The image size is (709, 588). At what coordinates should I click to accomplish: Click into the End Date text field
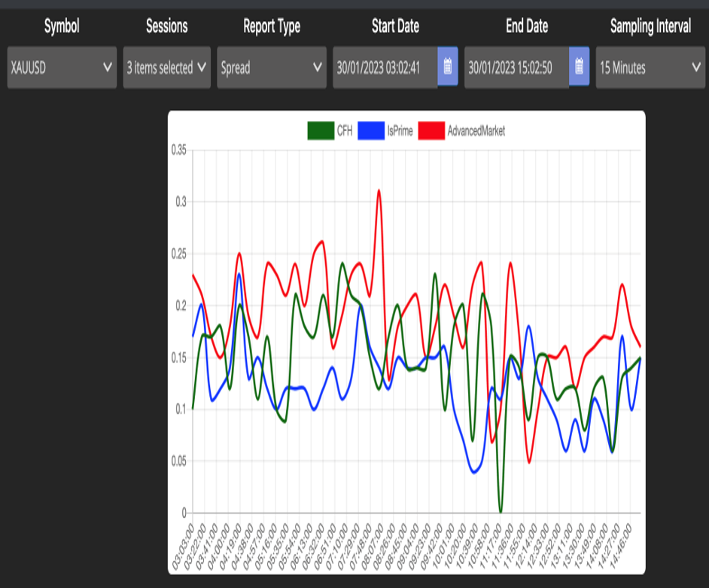[x=516, y=68]
